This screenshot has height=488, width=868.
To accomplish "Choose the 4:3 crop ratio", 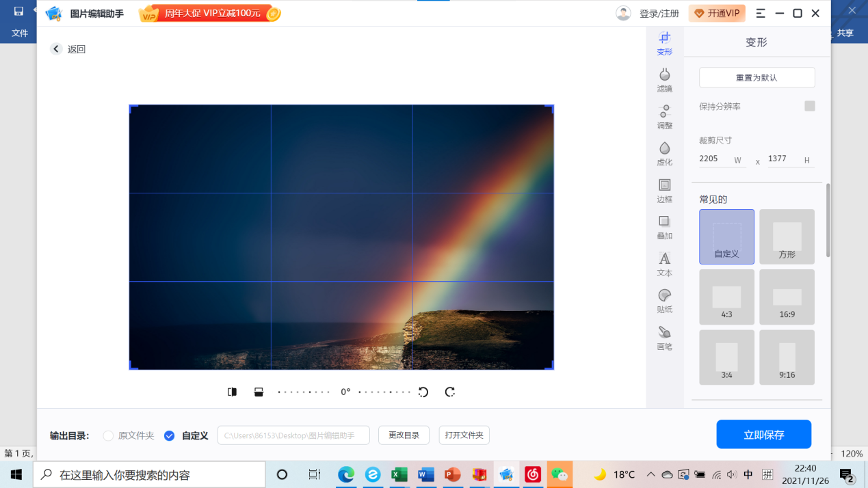I will 726,297.
